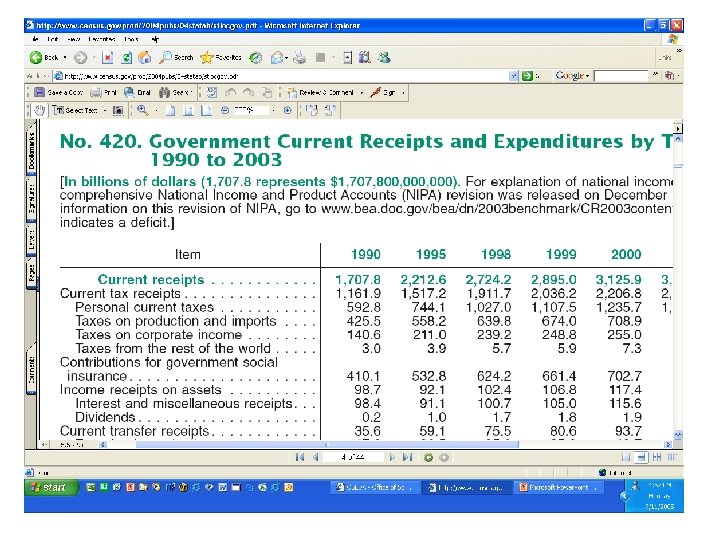Viewport: 720px width, 540px height.
Task: Click the browser Forward arrow
Action: (x=81, y=57)
